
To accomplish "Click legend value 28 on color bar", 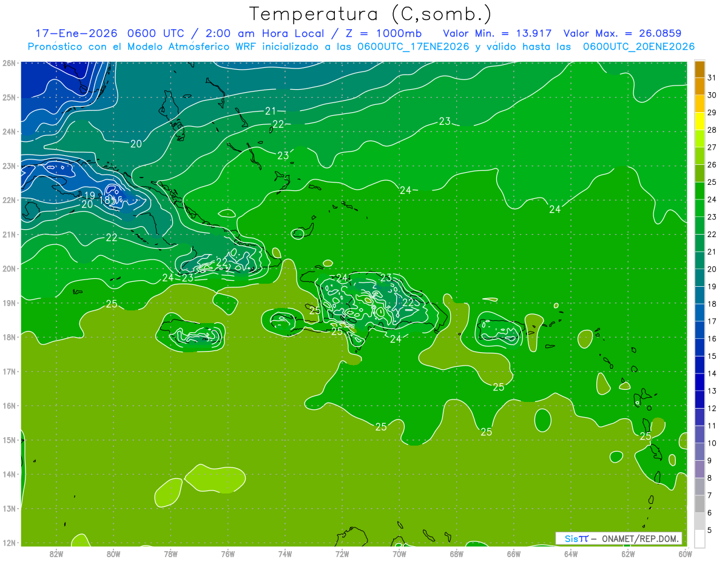I will click(x=712, y=130).
